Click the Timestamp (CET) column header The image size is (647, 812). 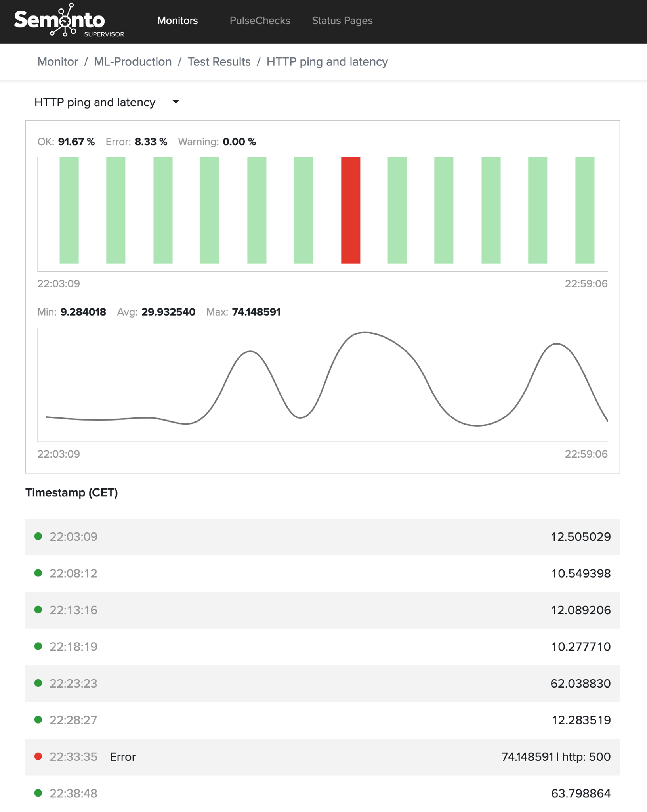click(72, 493)
